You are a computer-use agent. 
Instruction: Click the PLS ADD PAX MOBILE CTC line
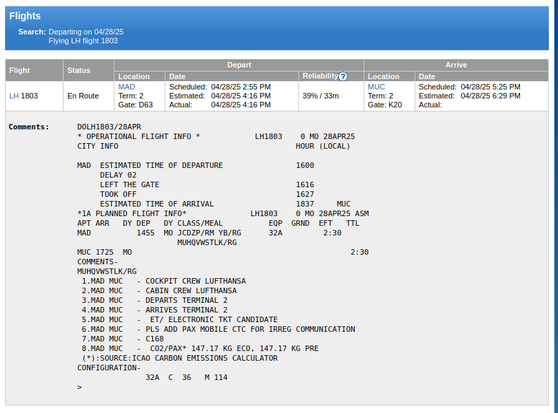218,329
